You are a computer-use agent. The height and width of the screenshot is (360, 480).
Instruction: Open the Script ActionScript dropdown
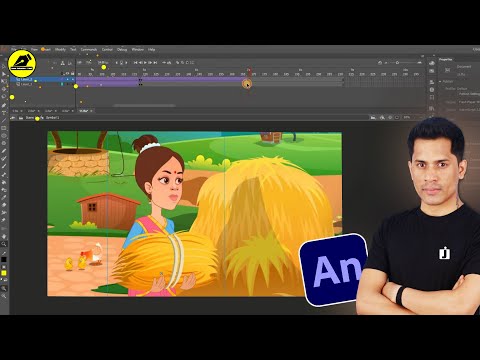click(469, 109)
